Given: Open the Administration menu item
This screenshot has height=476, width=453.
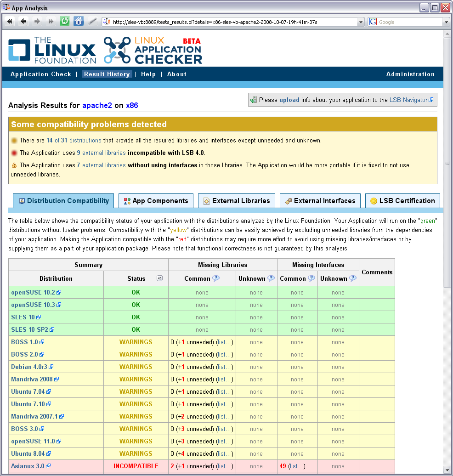Looking at the screenshot, I should (x=410, y=74).
